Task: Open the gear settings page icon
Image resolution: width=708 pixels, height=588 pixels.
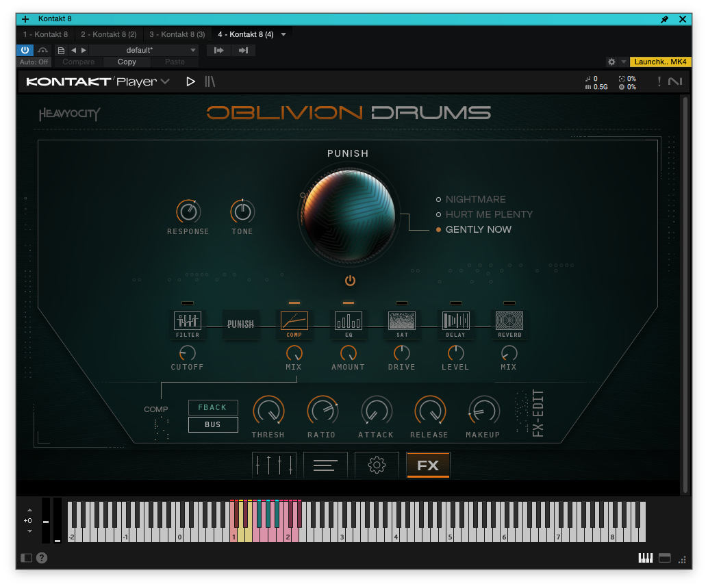Action: [377, 465]
